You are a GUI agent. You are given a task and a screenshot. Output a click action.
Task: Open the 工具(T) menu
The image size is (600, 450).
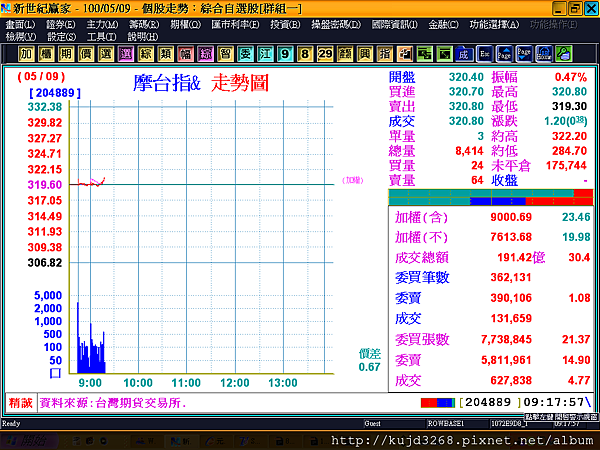(x=101, y=37)
